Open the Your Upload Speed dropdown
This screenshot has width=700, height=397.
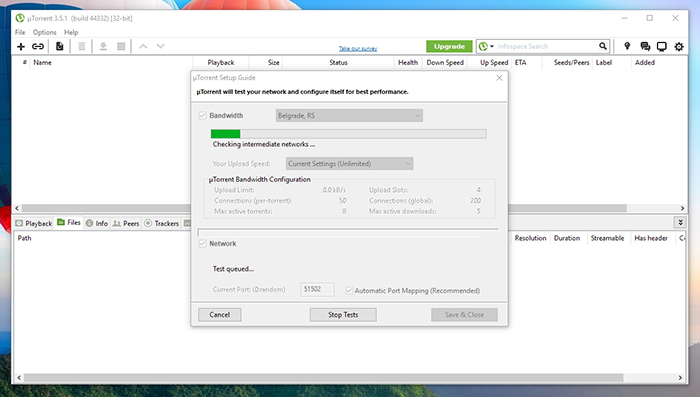click(x=350, y=164)
